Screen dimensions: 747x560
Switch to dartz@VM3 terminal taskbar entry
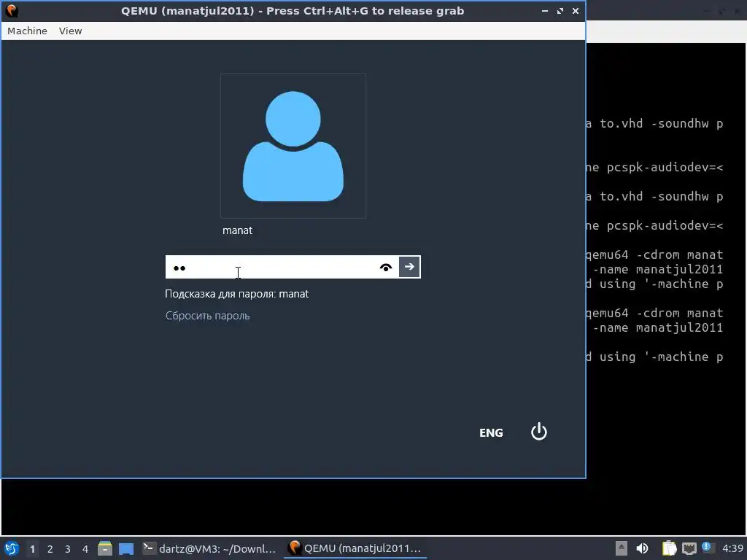pos(209,548)
